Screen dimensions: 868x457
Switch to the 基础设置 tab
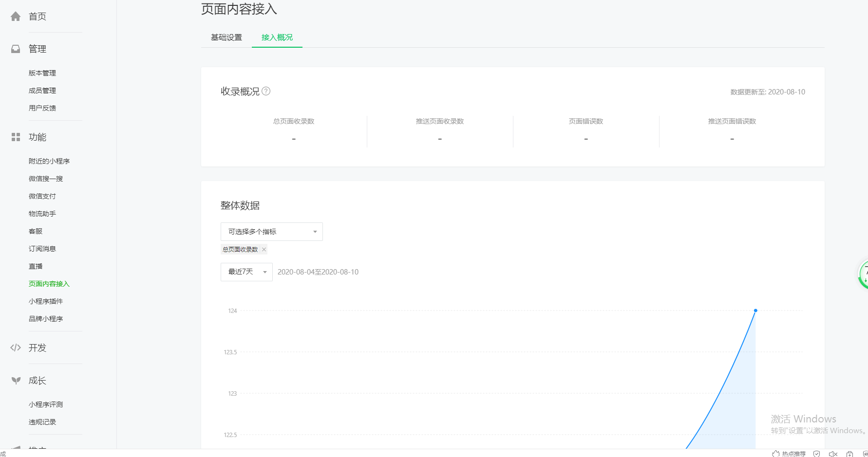[226, 37]
